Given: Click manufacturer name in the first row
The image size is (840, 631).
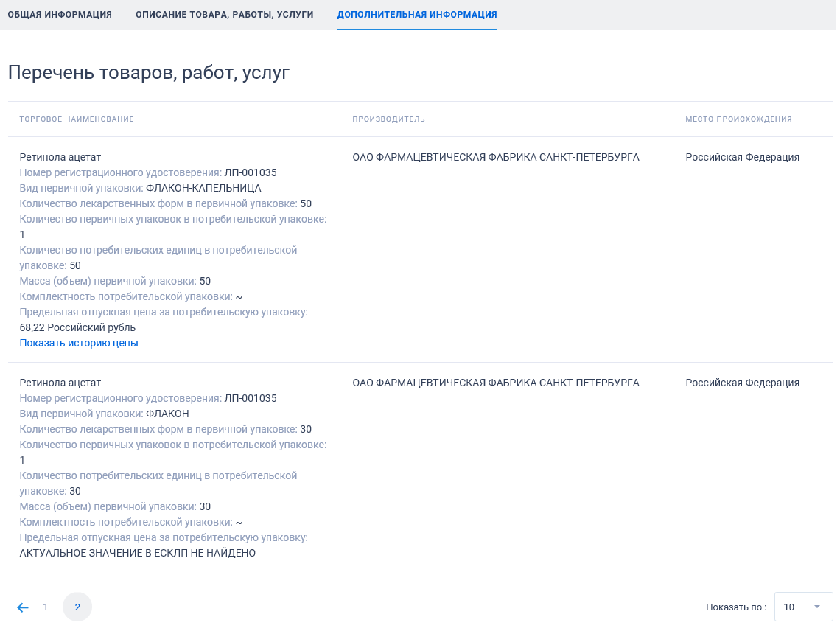Looking at the screenshot, I should point(496,157).
